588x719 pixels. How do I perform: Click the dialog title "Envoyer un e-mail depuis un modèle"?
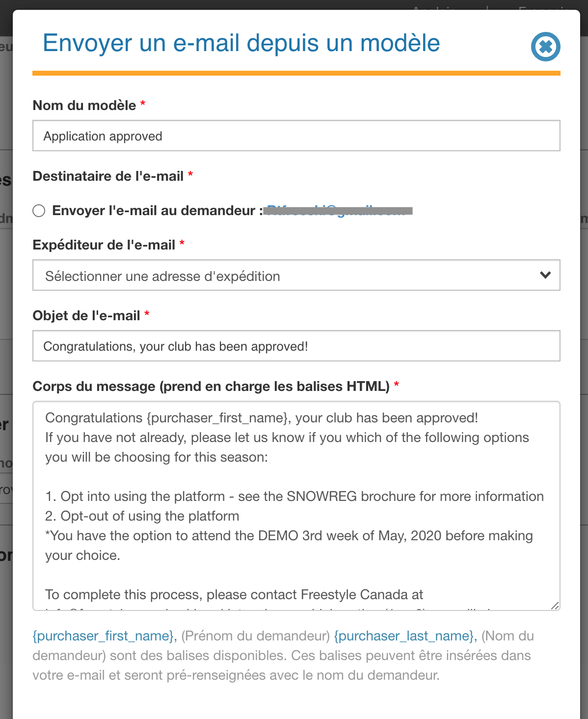pyautogui.click(x=241, y=43)
